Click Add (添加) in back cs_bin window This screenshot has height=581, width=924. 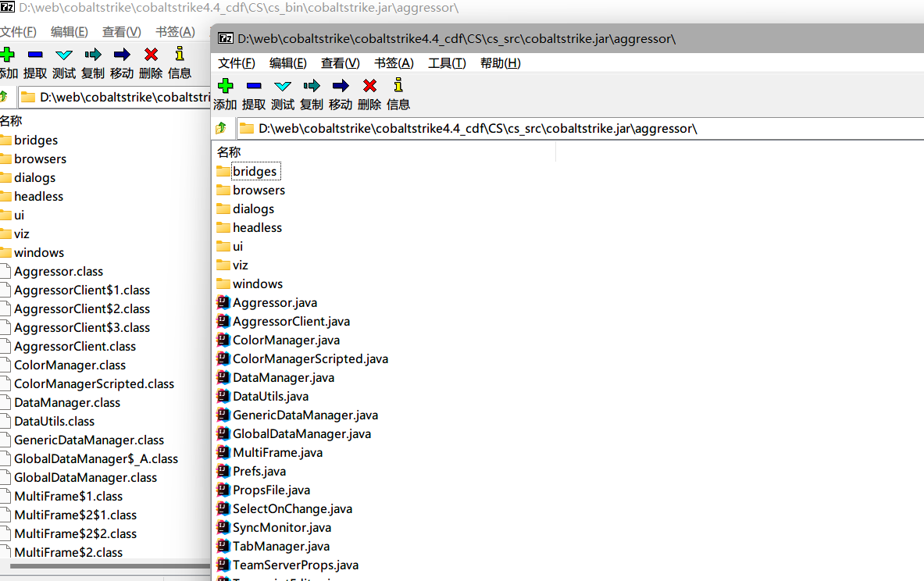pyautogui.click(x=9, y=63)
